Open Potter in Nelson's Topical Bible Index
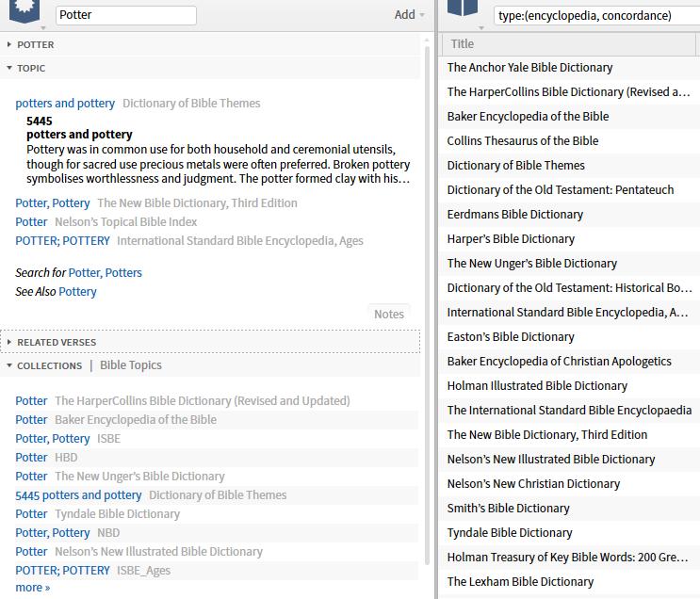 31,222
